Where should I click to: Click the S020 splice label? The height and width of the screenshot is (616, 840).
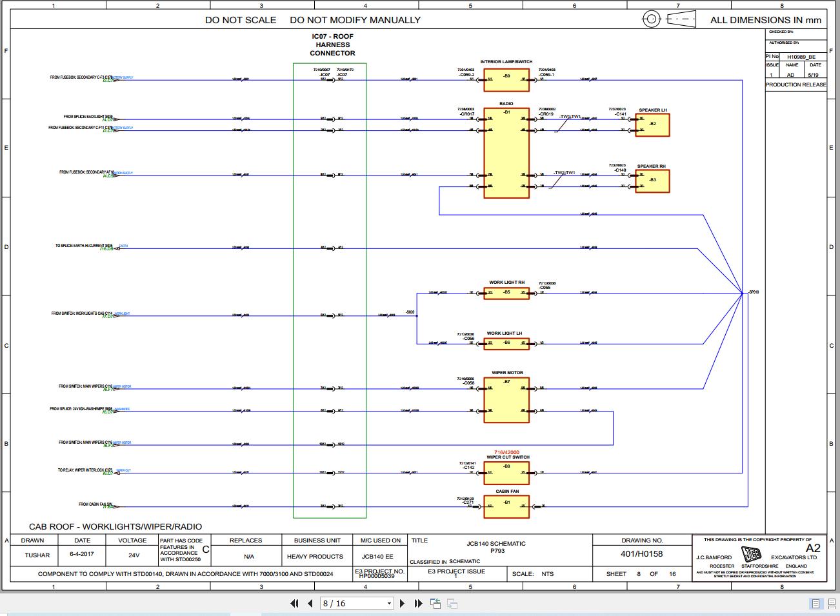coord(410,312)
